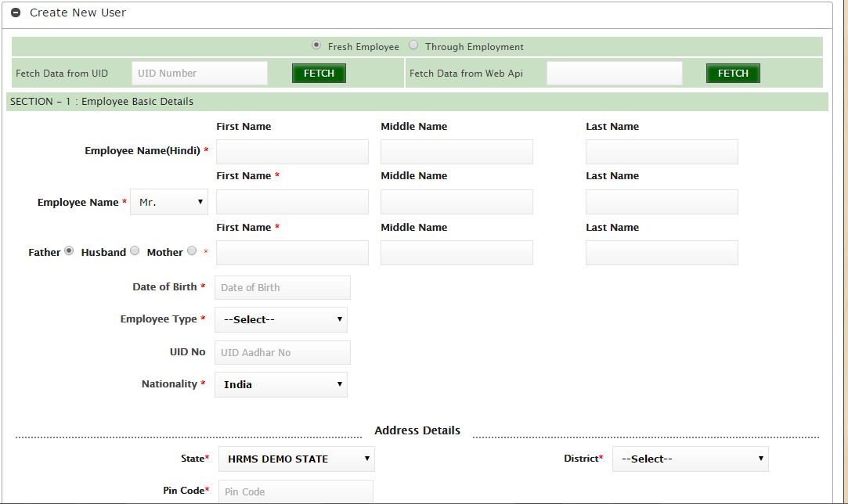Screen dimensions: 848x504
Task: Select the Husband radio button
Action: [x=135, y=251]
